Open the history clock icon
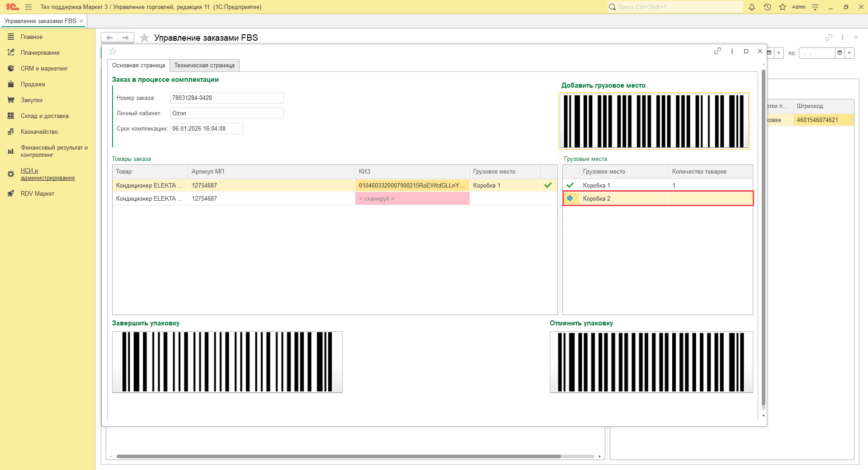This screenshot has height=470, width=868. click(767, 7)
